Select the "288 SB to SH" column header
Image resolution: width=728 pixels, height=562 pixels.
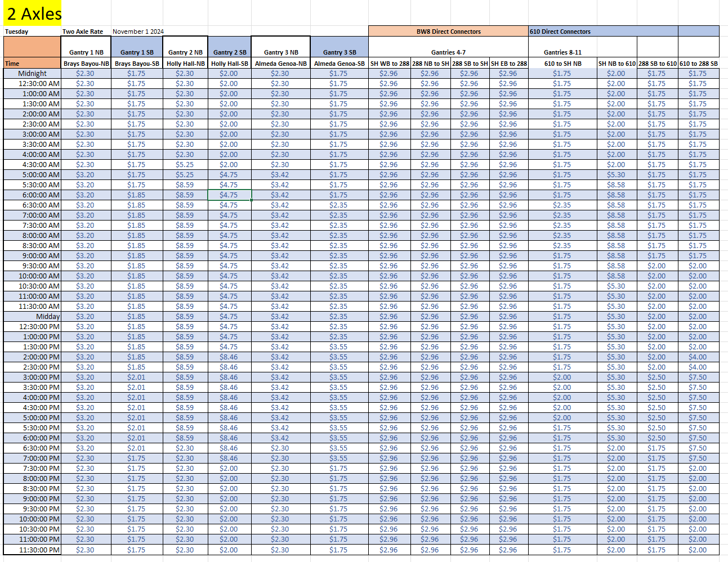coord(470,64)
